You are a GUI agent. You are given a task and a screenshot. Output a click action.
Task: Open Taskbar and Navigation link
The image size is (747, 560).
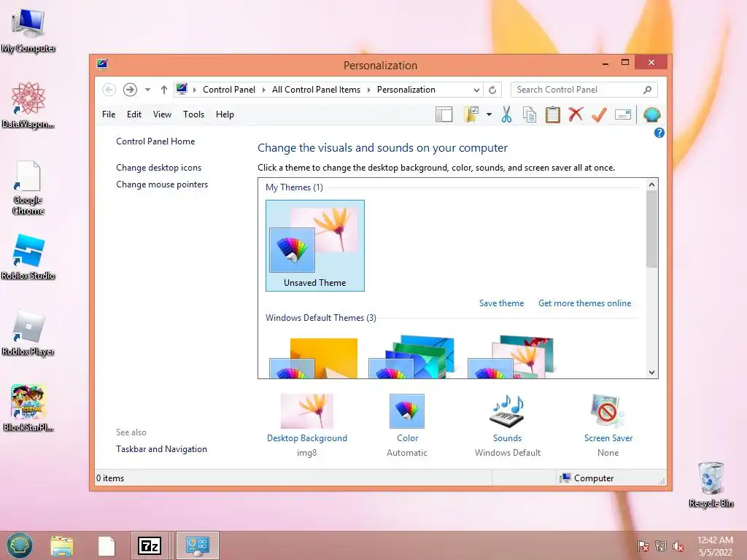pos(161,449)
